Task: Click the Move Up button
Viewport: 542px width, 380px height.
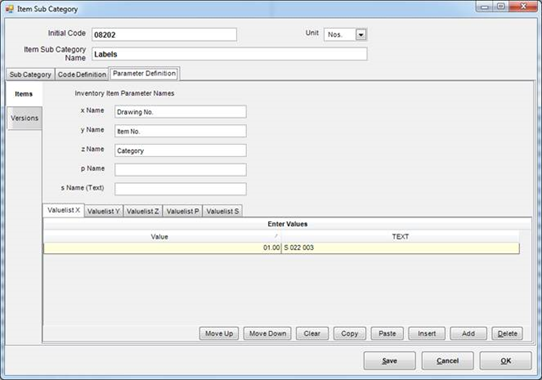Action: 219,334
